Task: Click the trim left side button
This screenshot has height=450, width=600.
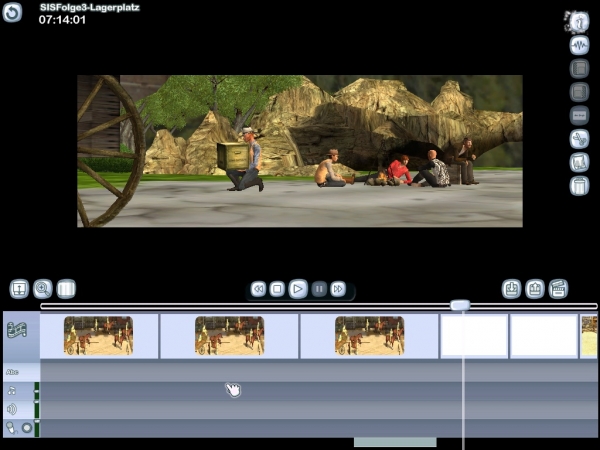Action: coord(579,69)
